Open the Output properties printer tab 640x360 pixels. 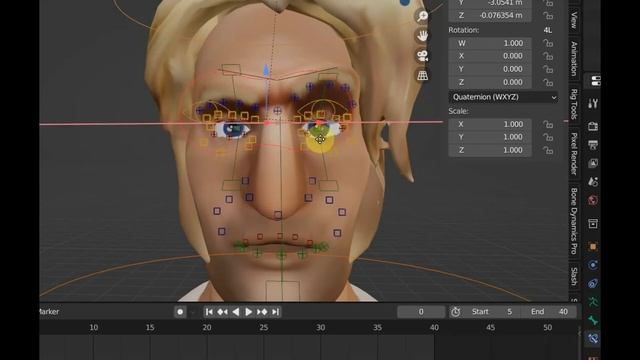click(x=593, y=144)
